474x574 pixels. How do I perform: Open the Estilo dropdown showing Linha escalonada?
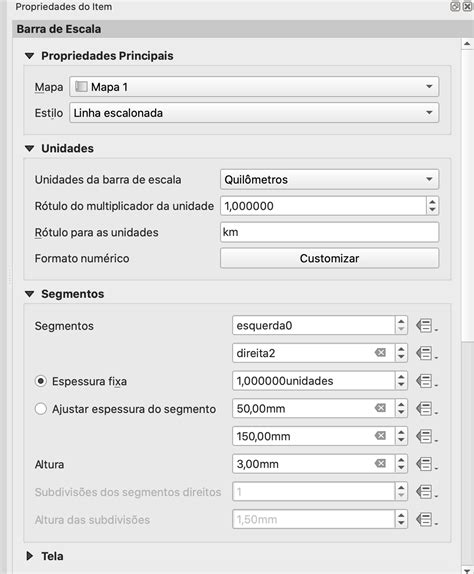point(254,113)
